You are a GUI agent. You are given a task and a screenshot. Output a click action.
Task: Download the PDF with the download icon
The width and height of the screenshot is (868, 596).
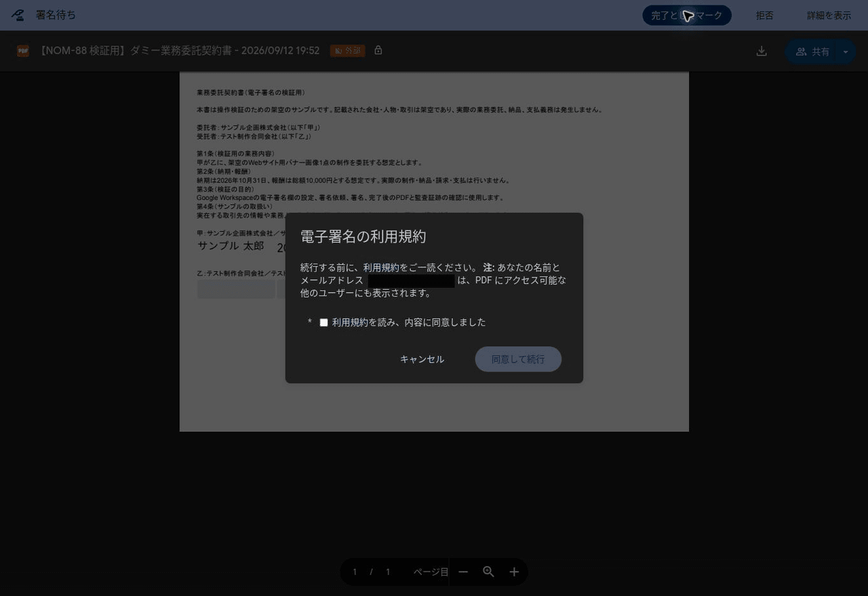[762, 51]
